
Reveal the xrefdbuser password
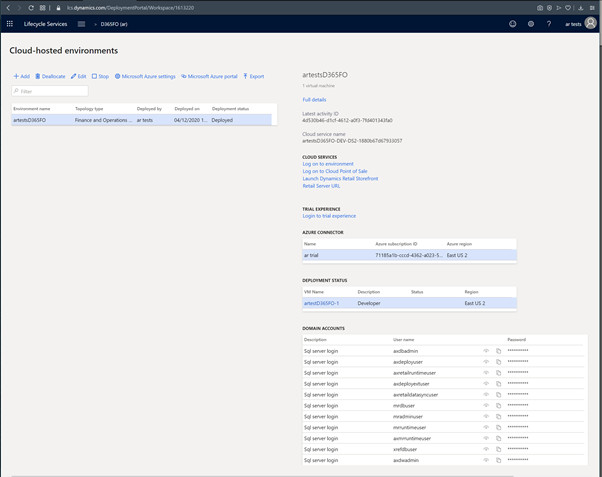point(486,449)
